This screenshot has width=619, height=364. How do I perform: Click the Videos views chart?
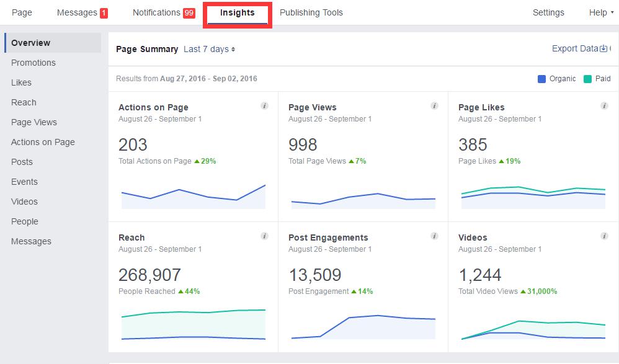pyautogui.click(x=533, y=330)
